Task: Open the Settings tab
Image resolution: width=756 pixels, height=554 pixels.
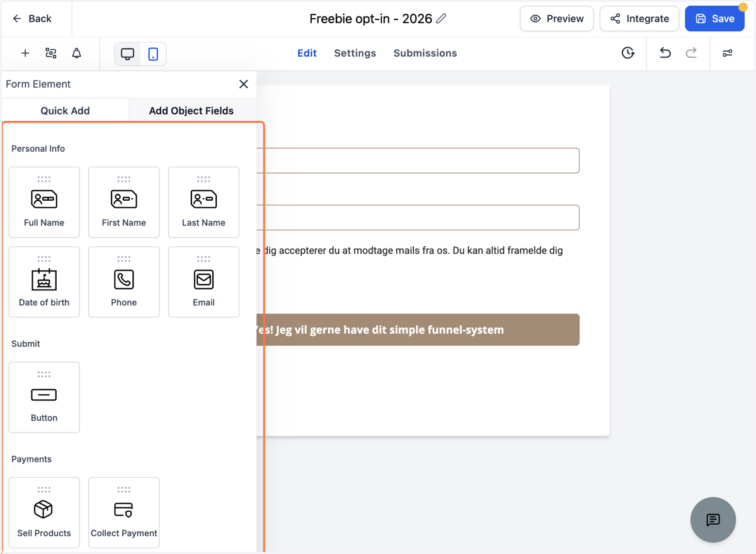Action: (355, 54)
